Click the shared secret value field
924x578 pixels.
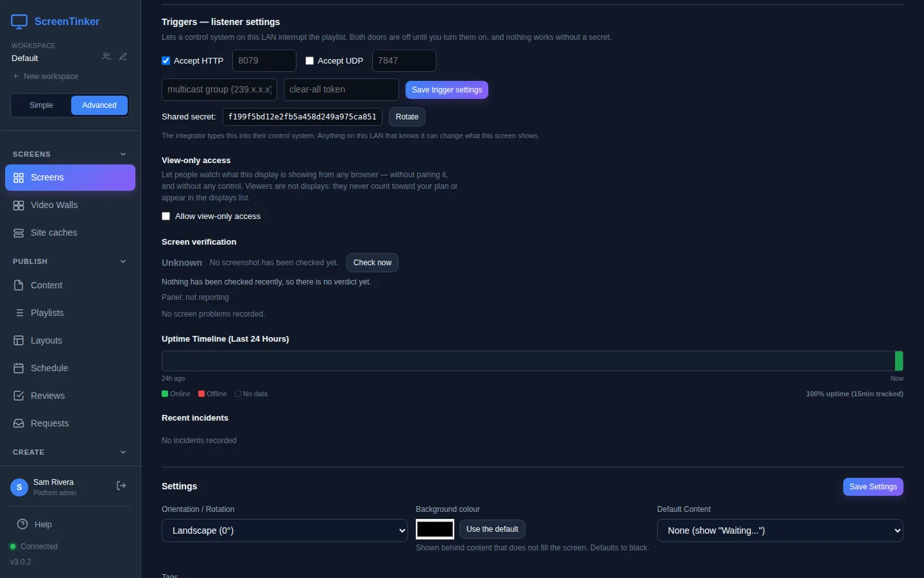[x=302, y=117]
